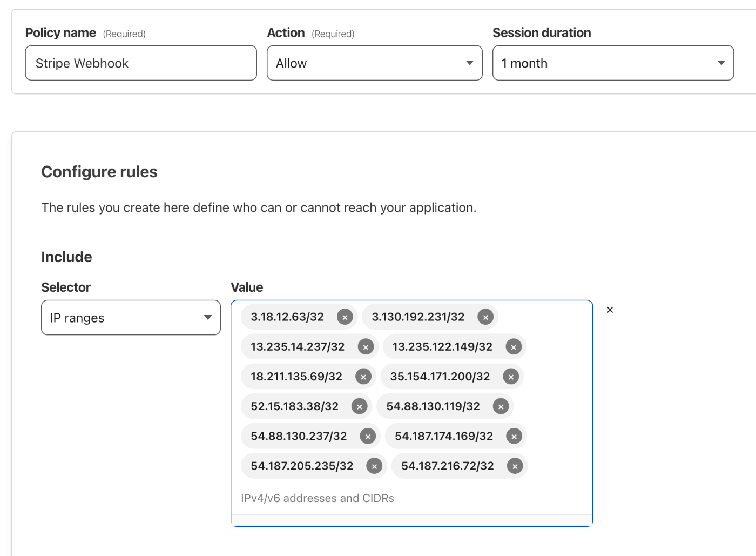Remove the 18.211.135.69/32 IP chip
The image size is (756, 556).
[x=363, y=377]
